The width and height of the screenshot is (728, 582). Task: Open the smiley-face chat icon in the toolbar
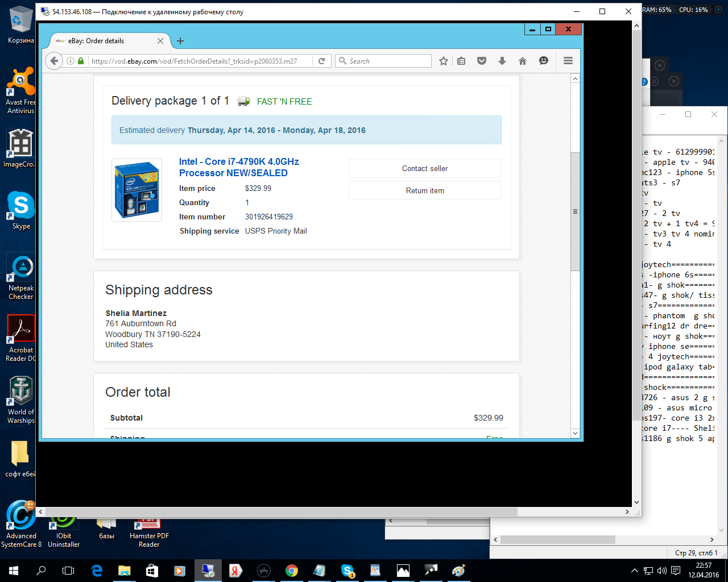[544, 61]
